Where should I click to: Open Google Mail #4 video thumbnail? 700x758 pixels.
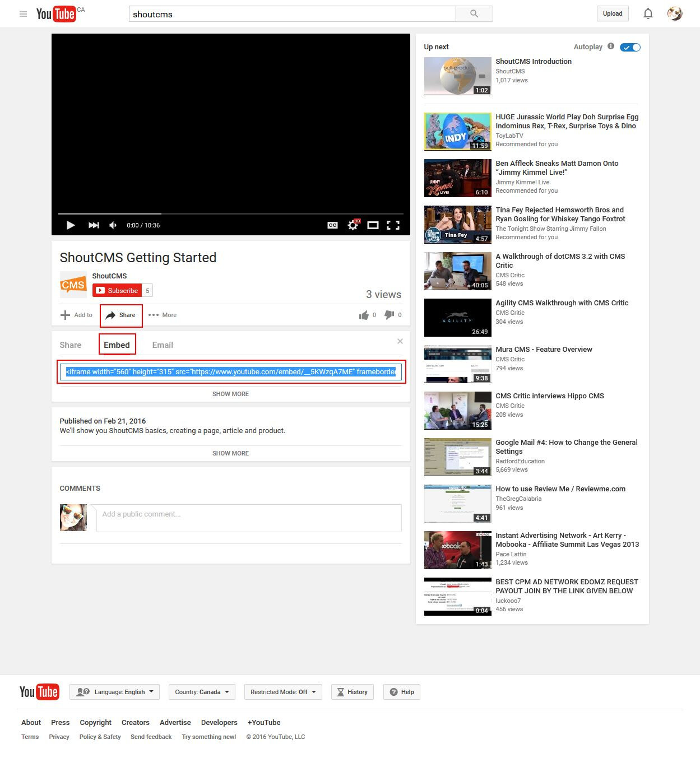(x=457, y=457)
